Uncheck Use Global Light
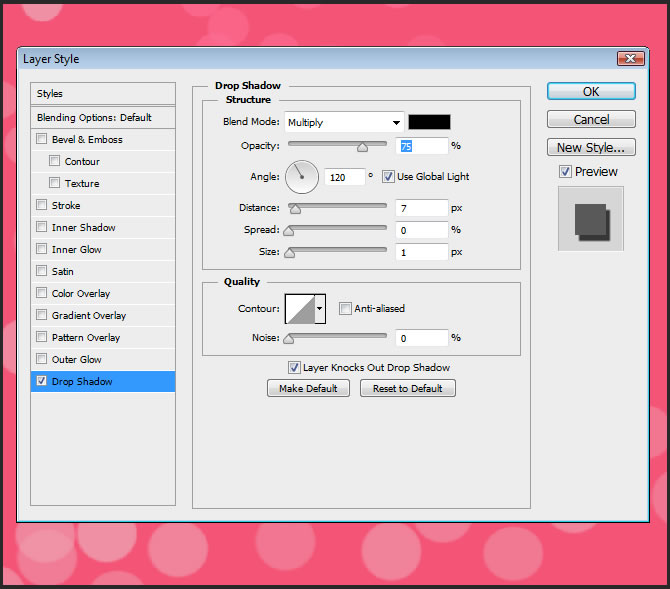This screenshot has width=670, height=589. [x=388, y=177]
